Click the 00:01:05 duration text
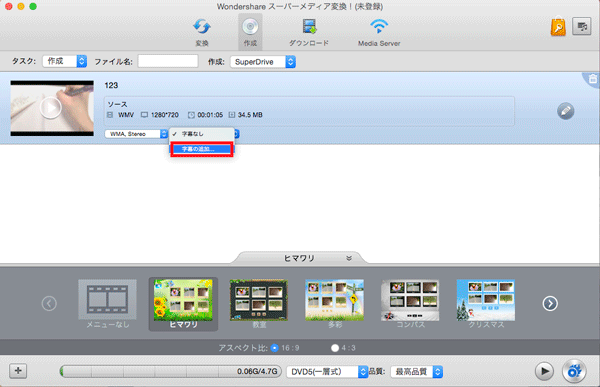The height and width of the screenshot is (387, 600). (x=210, y=115)
